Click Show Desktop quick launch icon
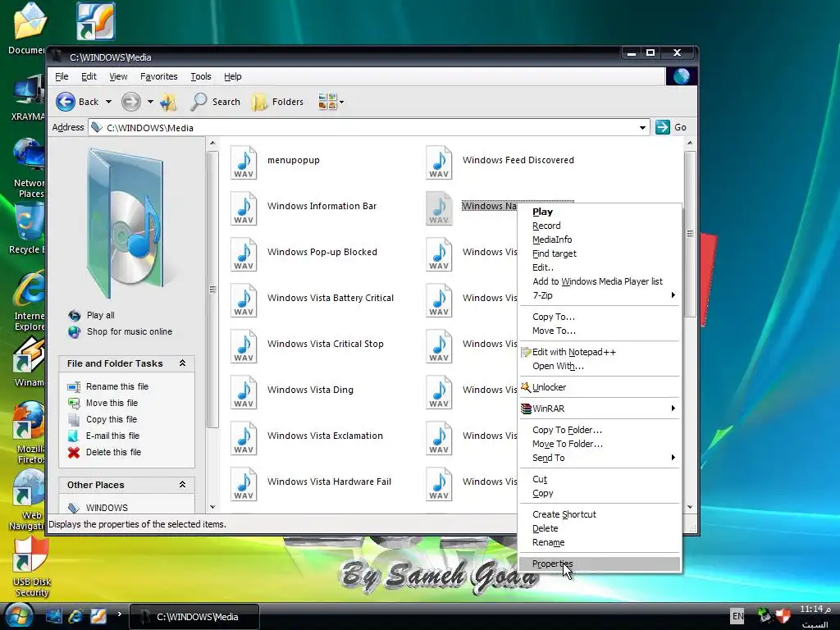 53,616
